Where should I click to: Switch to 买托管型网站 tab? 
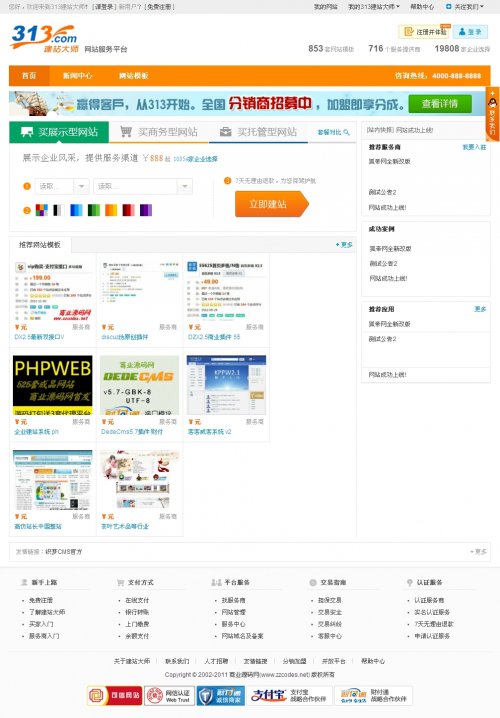pos(258,132)
